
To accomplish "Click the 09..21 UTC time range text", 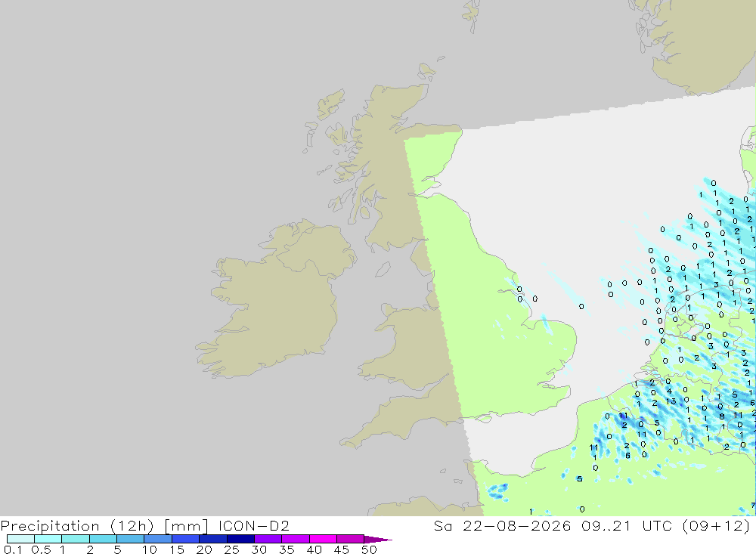I will coord(627,525).
